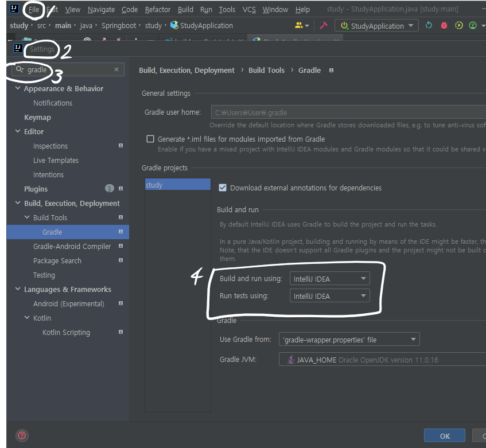Enable Generate *.iml files checkbox

pyautogui.click(x=150, y=139)
